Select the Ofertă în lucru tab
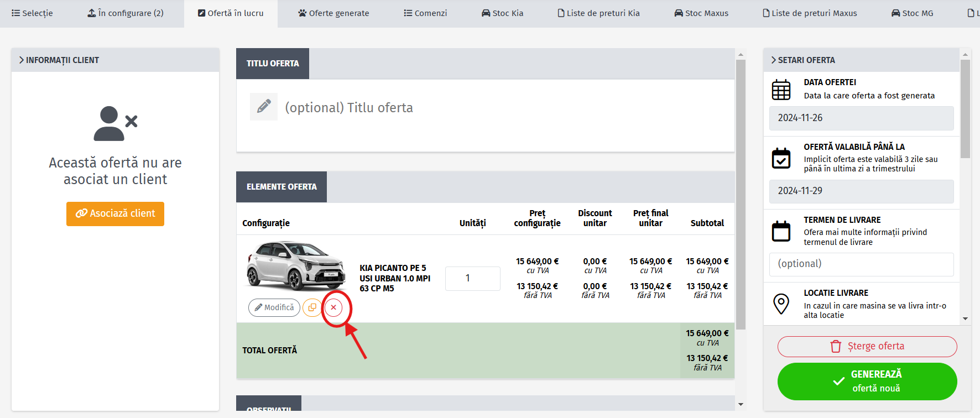The height and width of the screenshot is (418, 980). pyautogui.click(x=231, y=13)
